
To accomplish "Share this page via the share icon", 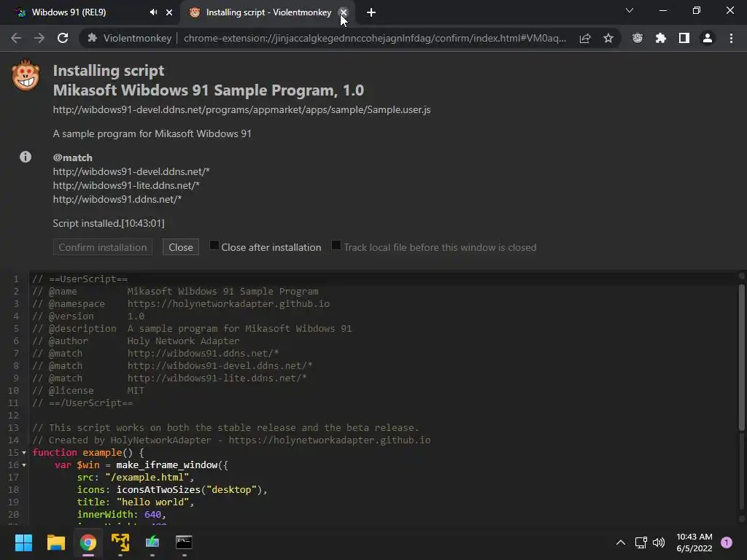I will (x=585, y=38).
